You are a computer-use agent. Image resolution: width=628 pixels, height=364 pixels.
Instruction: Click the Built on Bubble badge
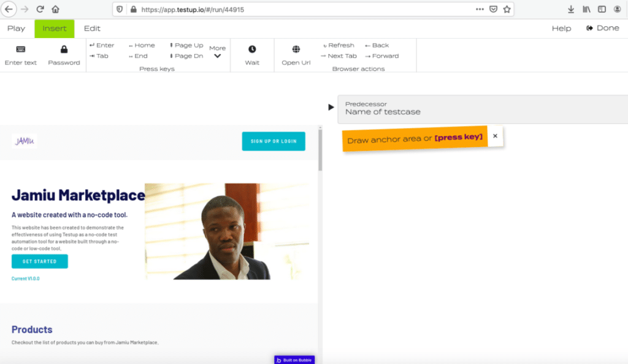294,360
